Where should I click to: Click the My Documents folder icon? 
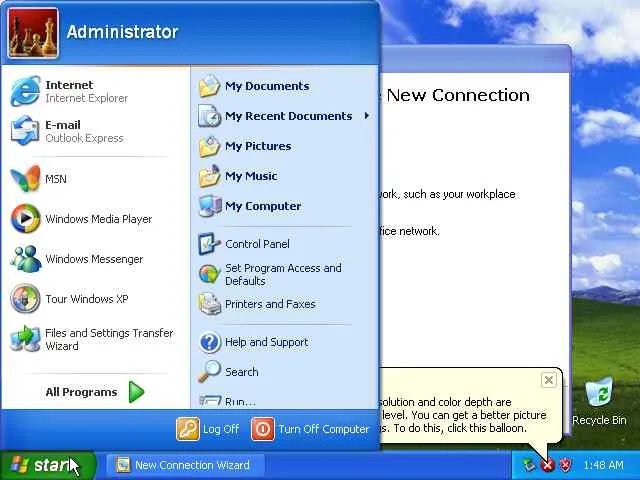click(209, 86)
